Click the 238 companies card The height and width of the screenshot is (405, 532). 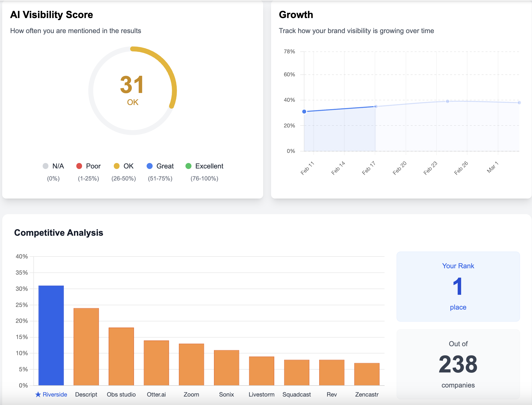[458, 364]
